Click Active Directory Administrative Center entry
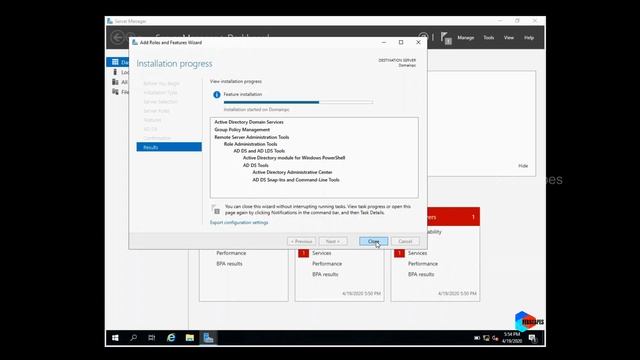Screen dimensions: 640x360 point(292,172)
